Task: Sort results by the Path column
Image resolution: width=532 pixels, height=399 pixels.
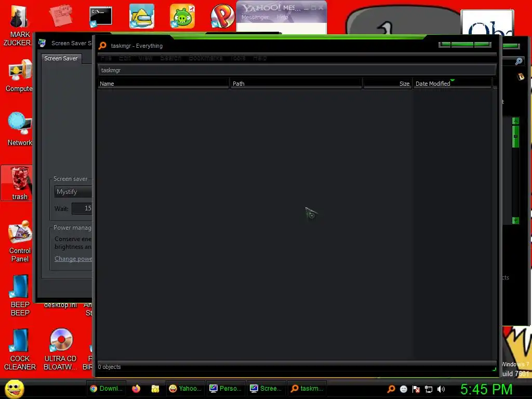Action: point(296,84)
